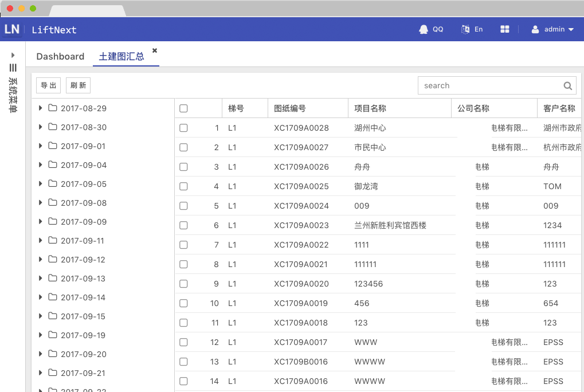Check the row for XC1709A0028
The width and height of the screenshot is (584, 392).
[x=183, y=128]
